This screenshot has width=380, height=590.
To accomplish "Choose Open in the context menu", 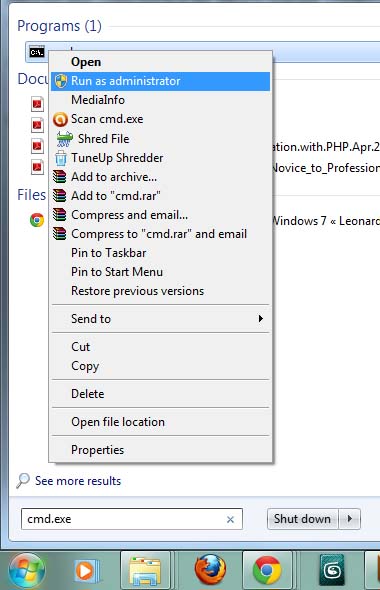I will tap(161, 62).
